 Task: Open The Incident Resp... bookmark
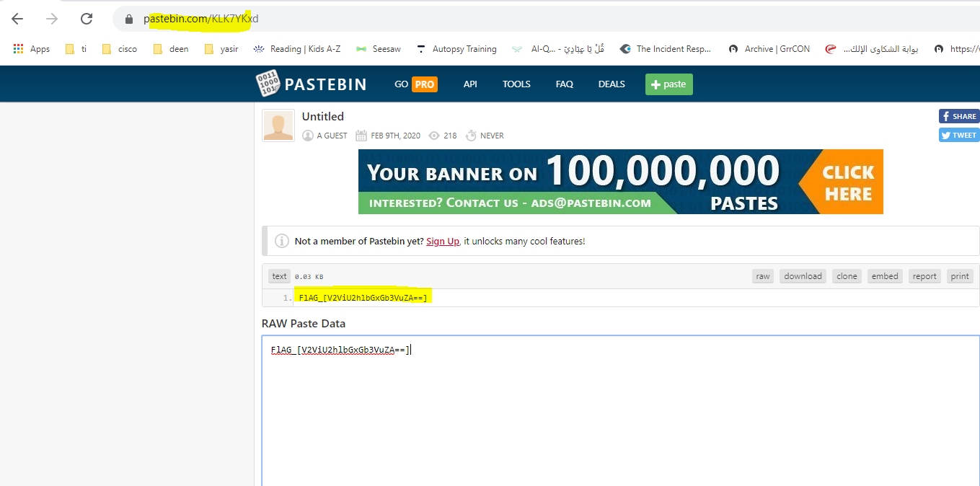coord(666,49)
